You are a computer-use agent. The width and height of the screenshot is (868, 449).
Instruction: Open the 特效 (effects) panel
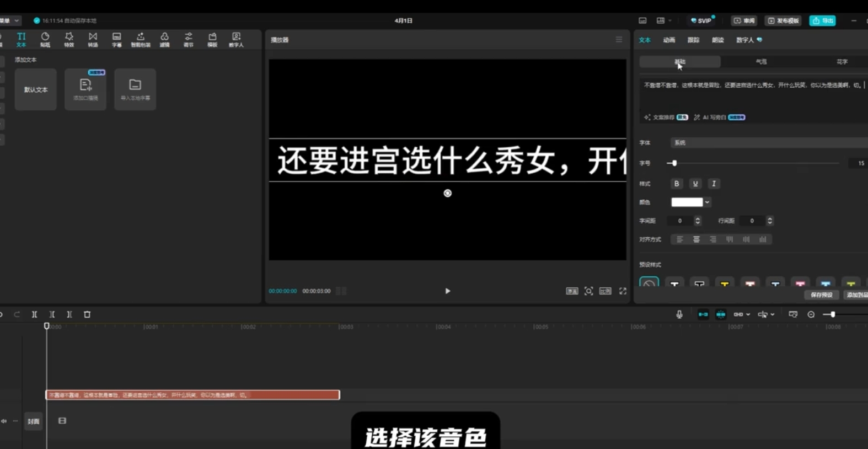tap(69, 39)
